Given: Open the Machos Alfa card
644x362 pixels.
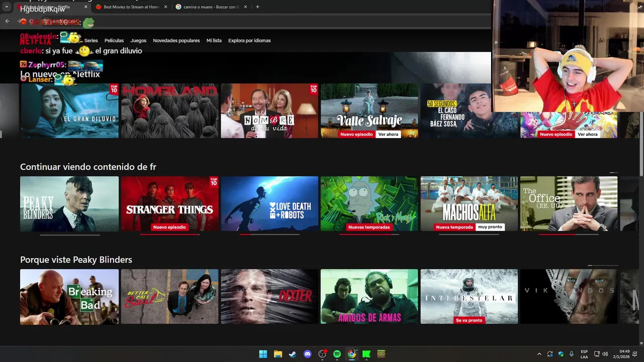Looking at the screenshot, I should 469,204.
